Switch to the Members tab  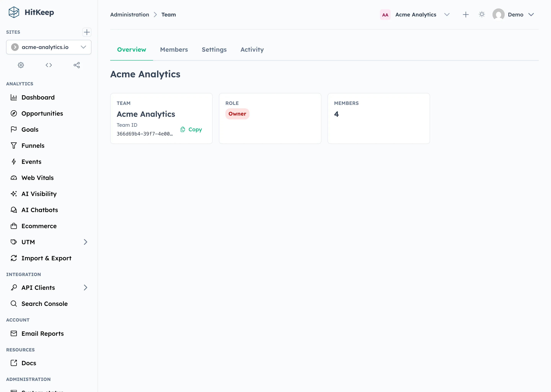(174, 50)
